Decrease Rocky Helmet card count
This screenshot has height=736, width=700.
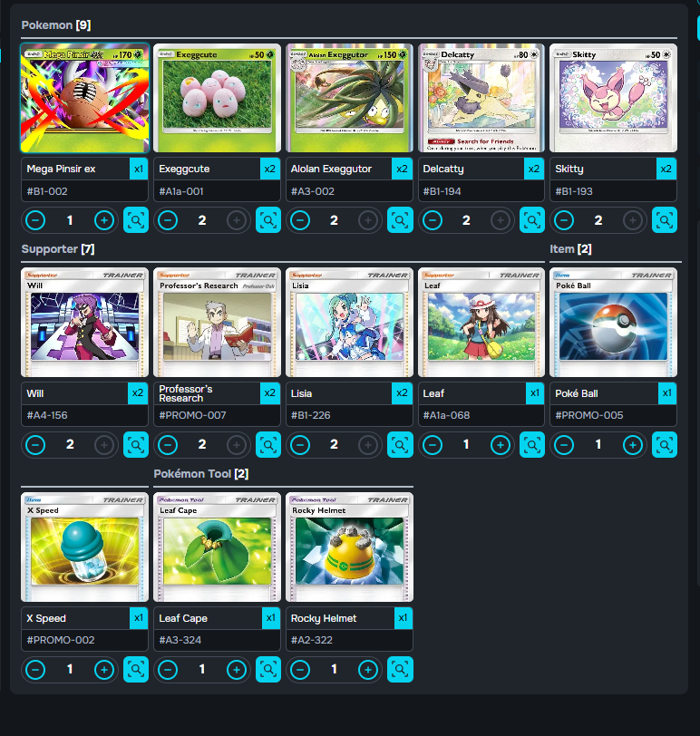(x=300, y=669)
